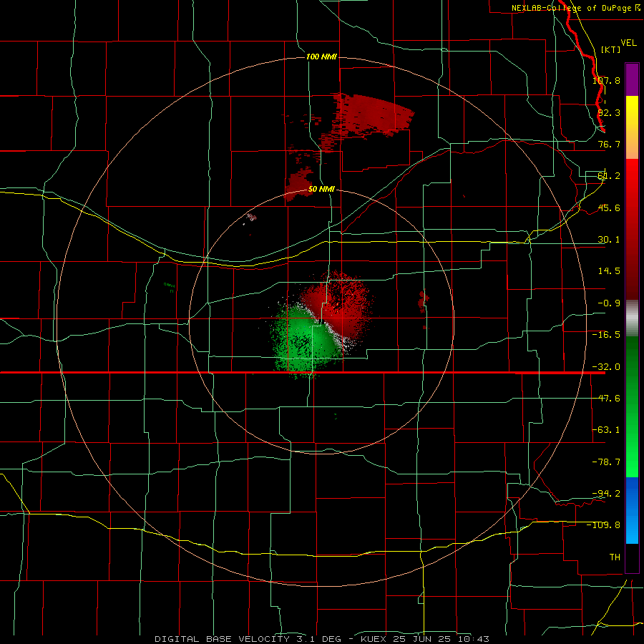
Task: Click the 45.6 legend value
Action: coord(609,208)
